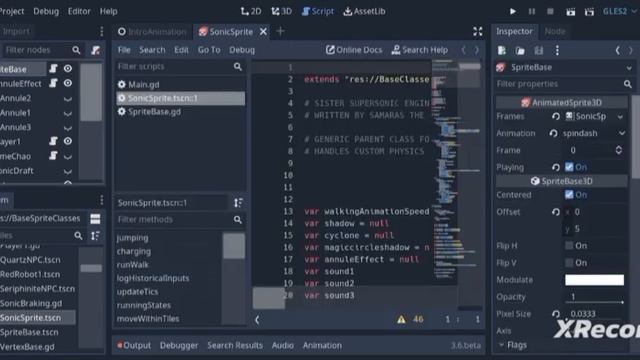Toggle the Centered checkbox
Image resolution: width=640 pixels, height=360 pixels.
click(569, 195)
